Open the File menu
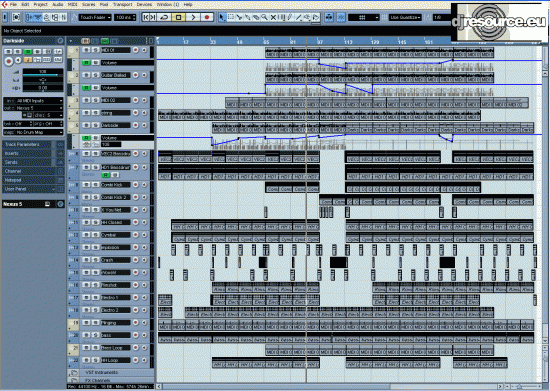 click(x=13, y=5)
